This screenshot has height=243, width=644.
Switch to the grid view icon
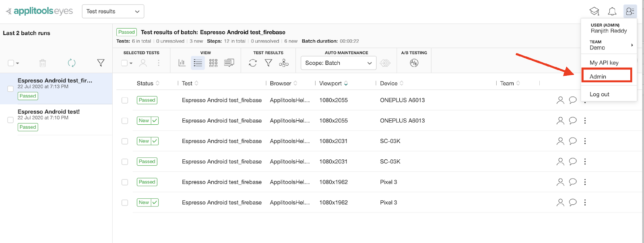[213, 63]
